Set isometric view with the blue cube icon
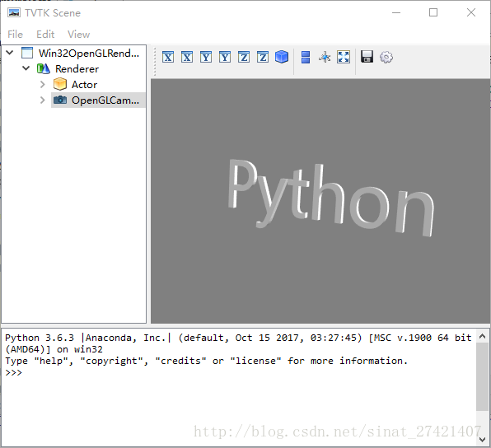The image size is (491, 448). coord(282,57)
